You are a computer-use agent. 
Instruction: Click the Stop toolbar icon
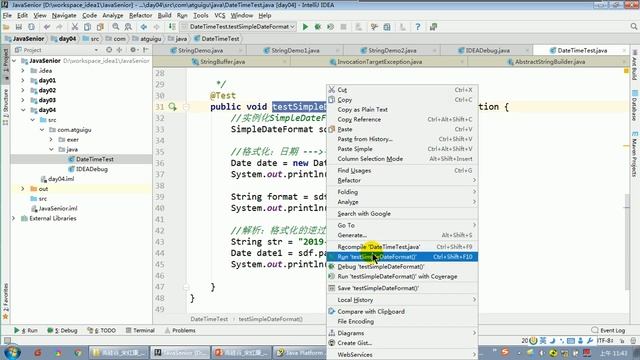[343, 27]
